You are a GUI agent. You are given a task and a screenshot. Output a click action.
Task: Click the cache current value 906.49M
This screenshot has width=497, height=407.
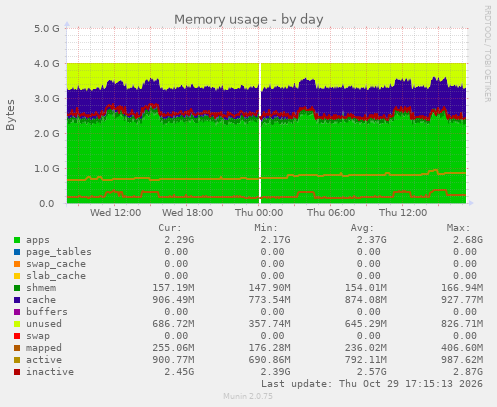(173, 300)
